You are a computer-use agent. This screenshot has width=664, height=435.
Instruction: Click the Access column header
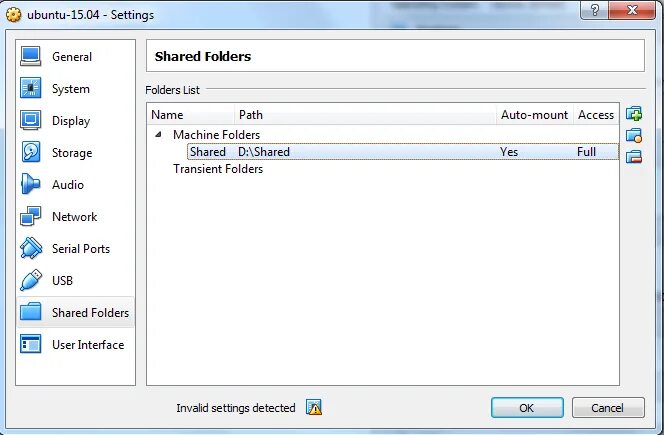596,115
